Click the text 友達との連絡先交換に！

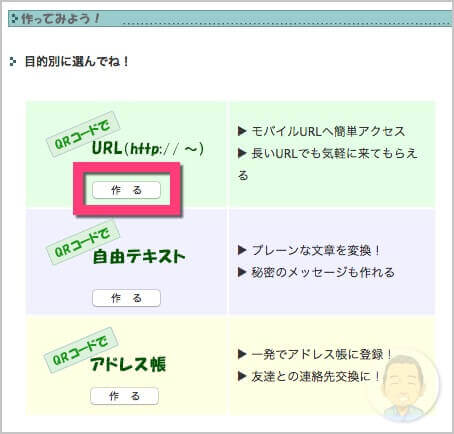[316, 377]
